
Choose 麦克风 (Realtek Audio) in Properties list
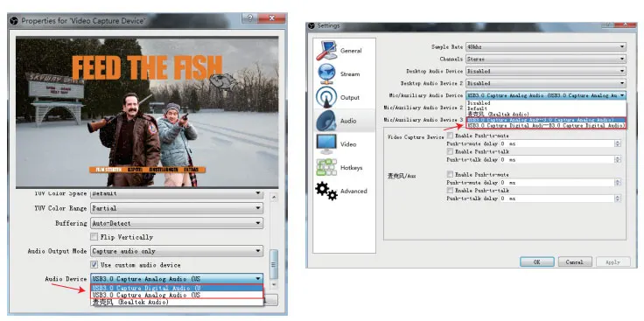tap(176, 302)
